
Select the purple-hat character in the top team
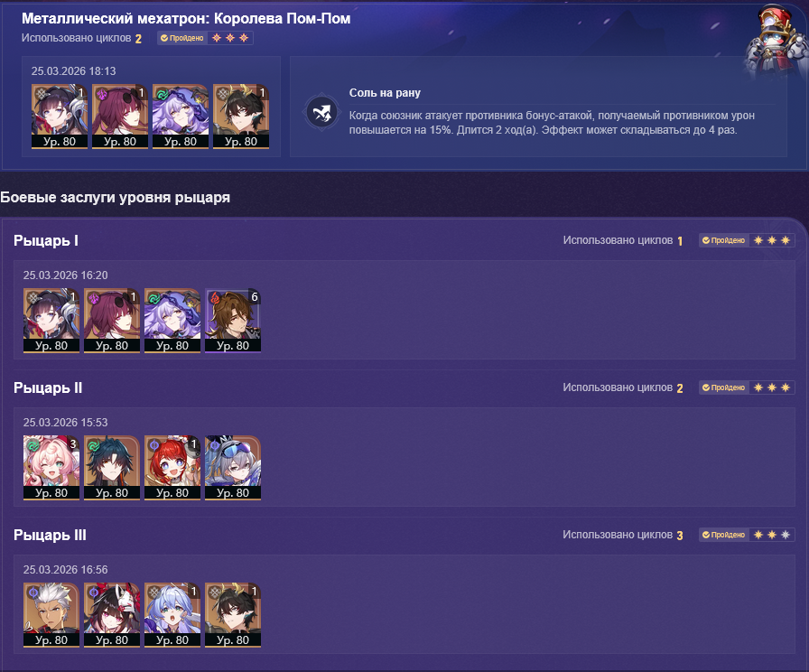180,117
